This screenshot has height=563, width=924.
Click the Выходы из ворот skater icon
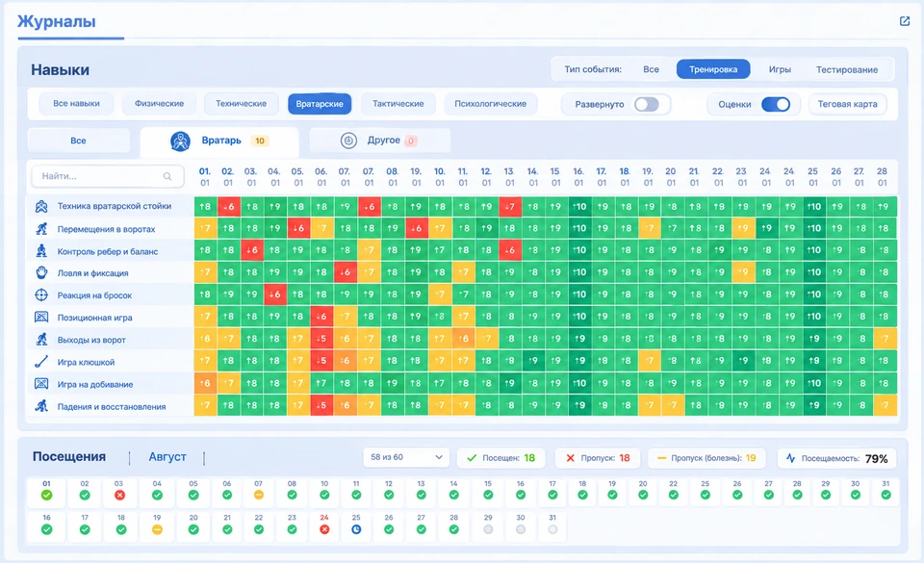click(x=41, y=339)
